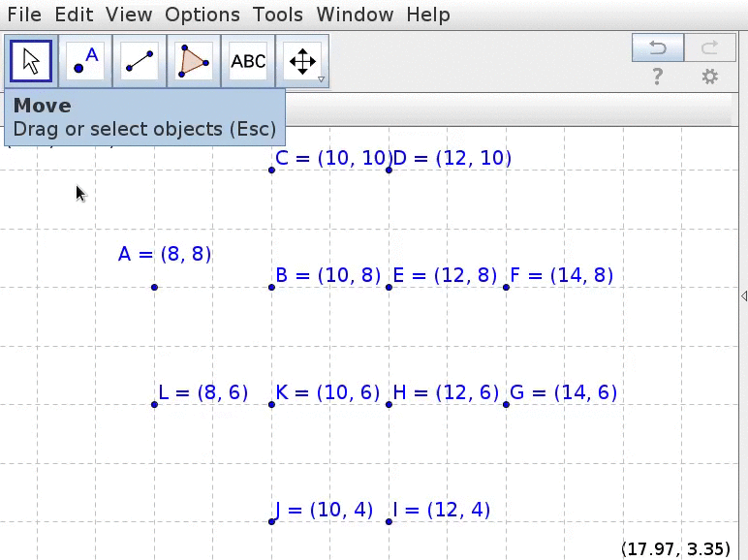748x560 pixels.
Task: Open the View menu
Action: 129,15
